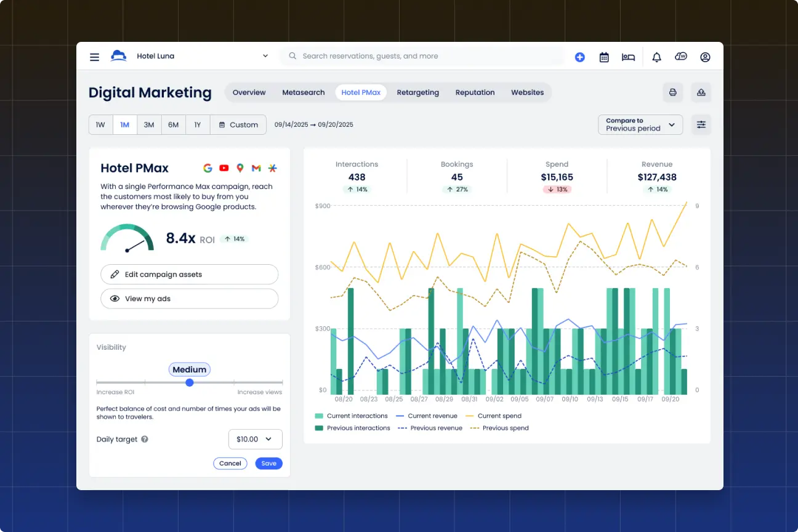This screenshot has height=532, width=798.
Task: Expand the Hotel Luna property dropdown
Action: (265, 56)
